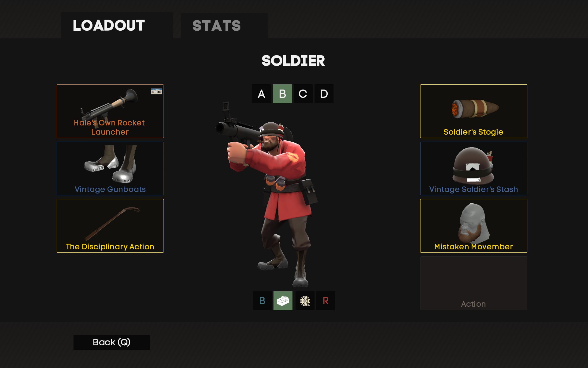Change Hale's Own Rocket Launcher primary slot
The width and height of the screenshot is (588, 368).
coord(110,111)
